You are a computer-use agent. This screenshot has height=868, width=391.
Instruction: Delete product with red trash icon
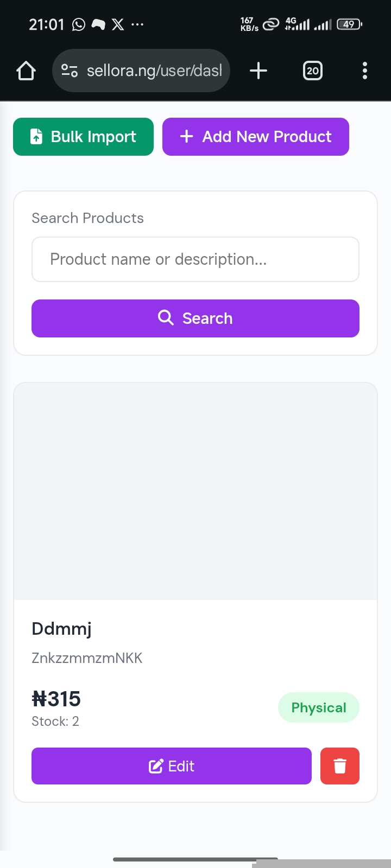click(340, 766)
